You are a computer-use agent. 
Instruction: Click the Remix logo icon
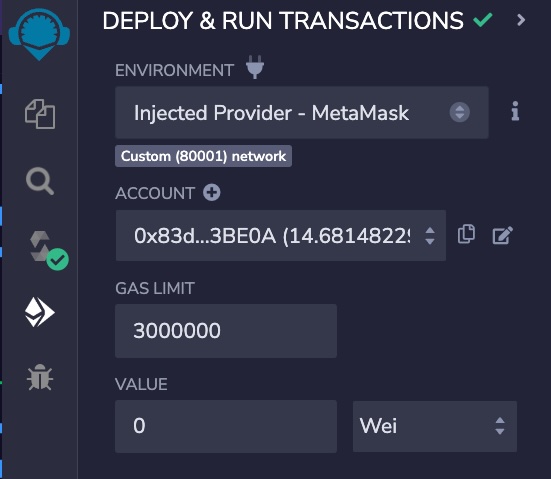[x=39, y=34]
